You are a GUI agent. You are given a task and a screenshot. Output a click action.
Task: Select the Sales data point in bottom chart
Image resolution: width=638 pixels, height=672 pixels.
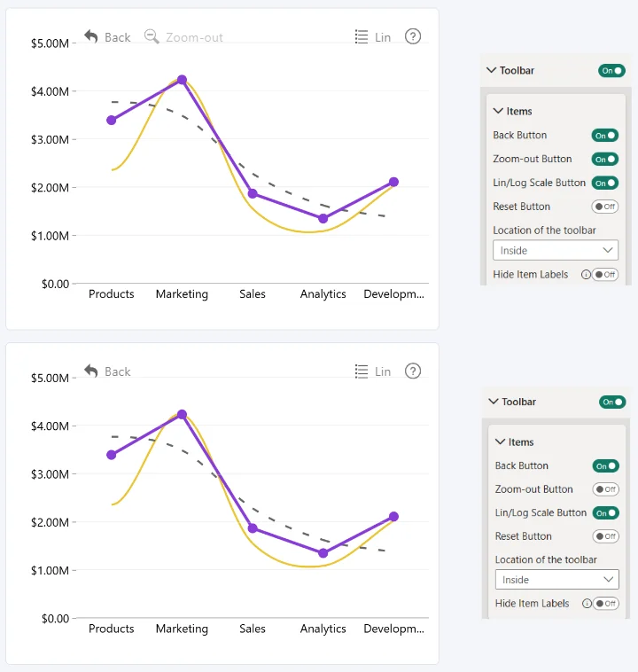click(253, 528)
